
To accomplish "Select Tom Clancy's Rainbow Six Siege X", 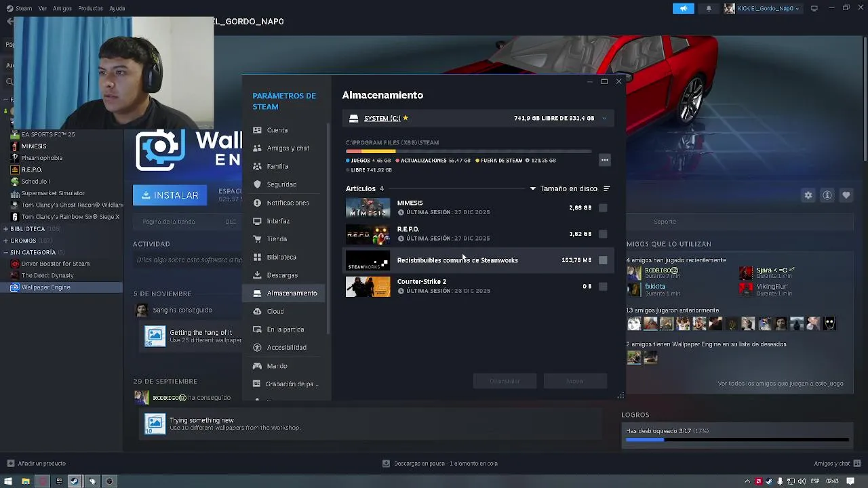I will click(x=71, y=217).
